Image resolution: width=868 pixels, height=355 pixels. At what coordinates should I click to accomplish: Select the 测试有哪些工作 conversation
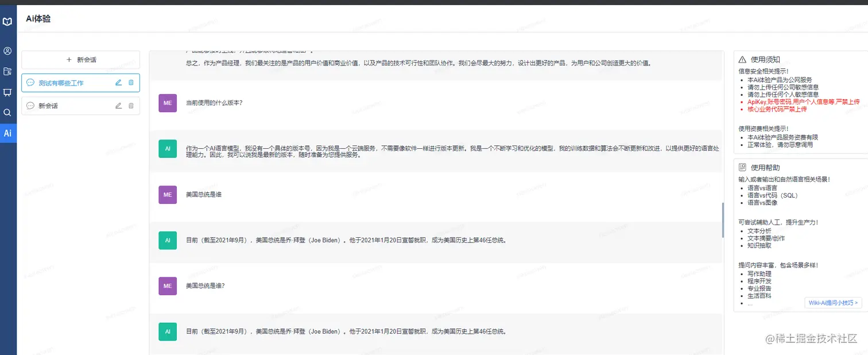[x=80, y=83]
